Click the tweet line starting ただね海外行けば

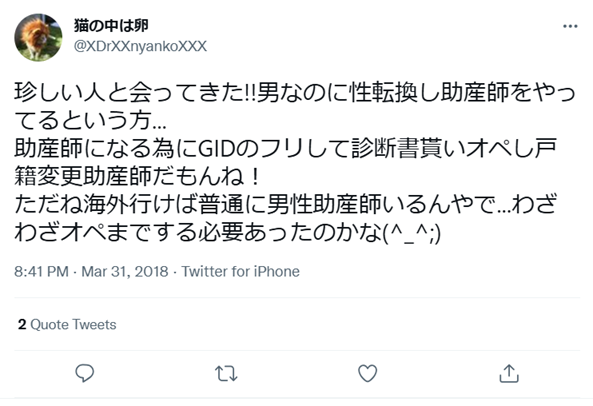click(286, 205)
